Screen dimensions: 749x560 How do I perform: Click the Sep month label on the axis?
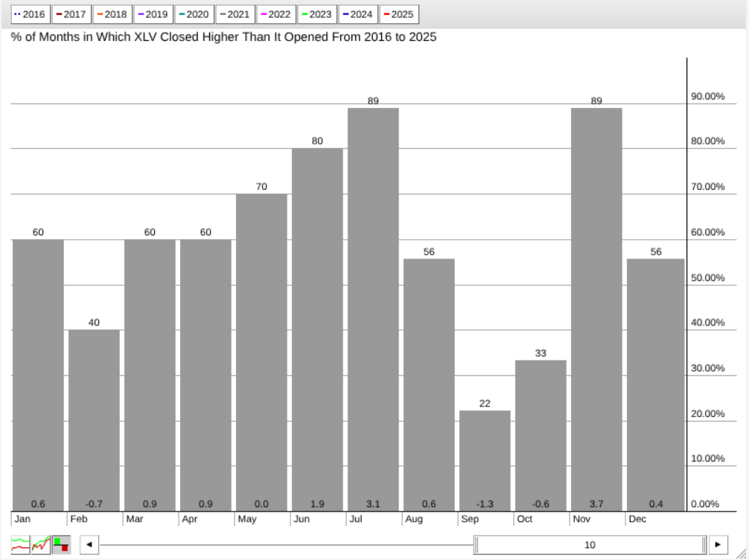click(x=470, y=519)
